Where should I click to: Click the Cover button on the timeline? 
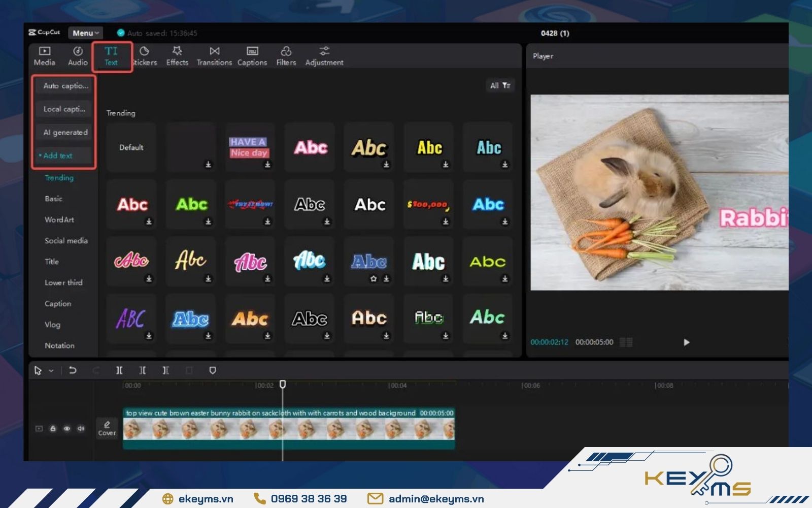pos(107,428)
